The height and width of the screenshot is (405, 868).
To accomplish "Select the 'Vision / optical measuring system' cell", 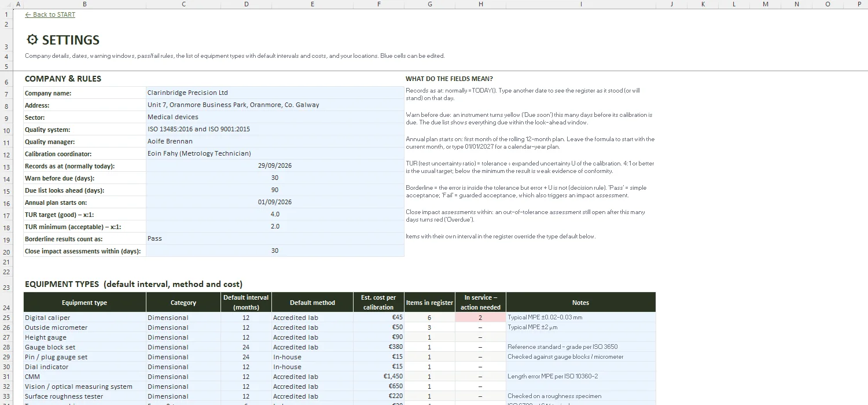I will point(84,386).
